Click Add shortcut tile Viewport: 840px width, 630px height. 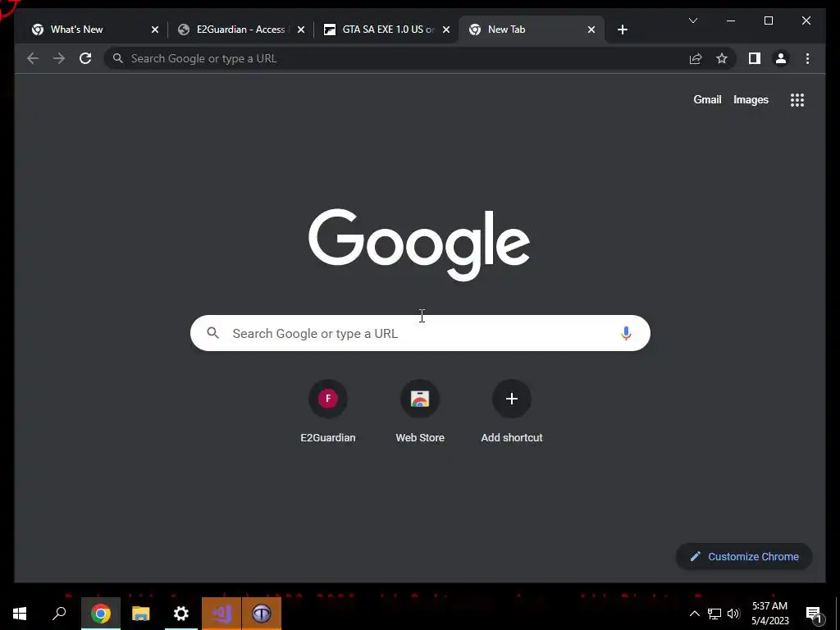click(x=512, y=412)
